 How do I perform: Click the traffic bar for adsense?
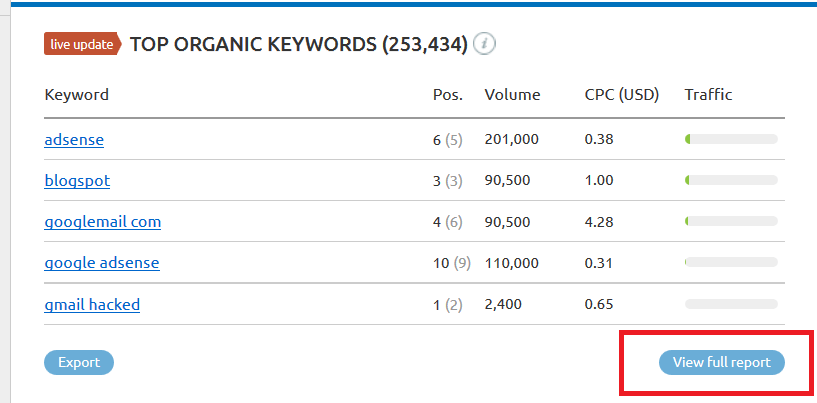pos(731,139)
